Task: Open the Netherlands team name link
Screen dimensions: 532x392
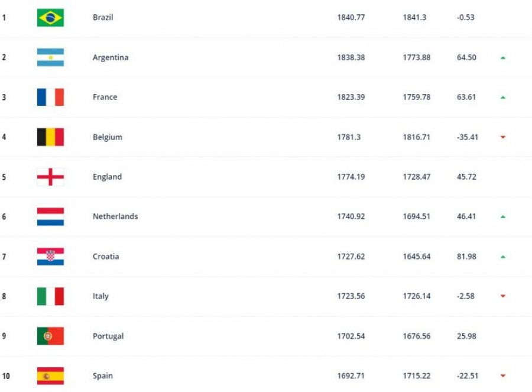Action: [115, 216]
